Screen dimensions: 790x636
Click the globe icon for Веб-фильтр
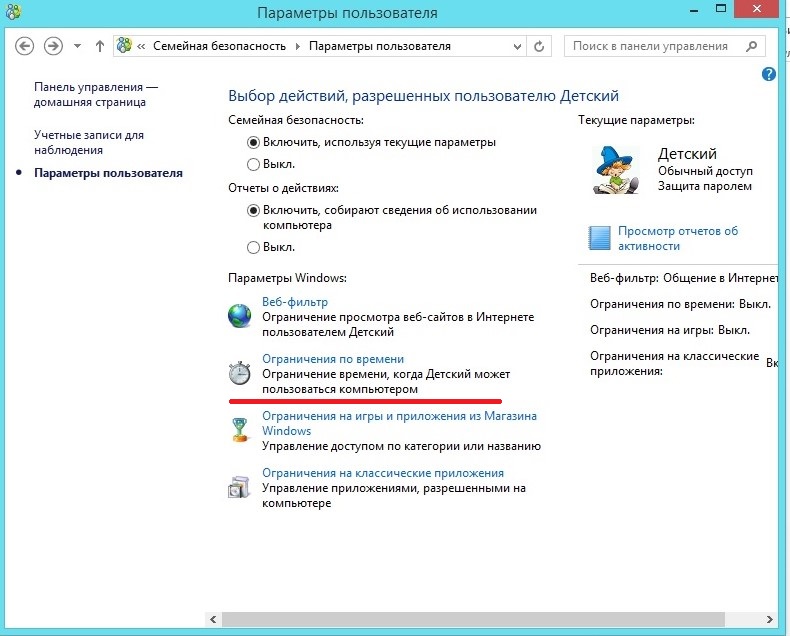click(x=239, y=316)
